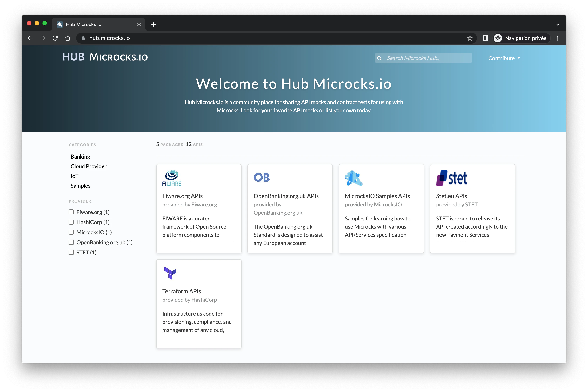Open Chrome three-dot menu
The height and width of the screenshot is (392, 588).
(558, 38)
